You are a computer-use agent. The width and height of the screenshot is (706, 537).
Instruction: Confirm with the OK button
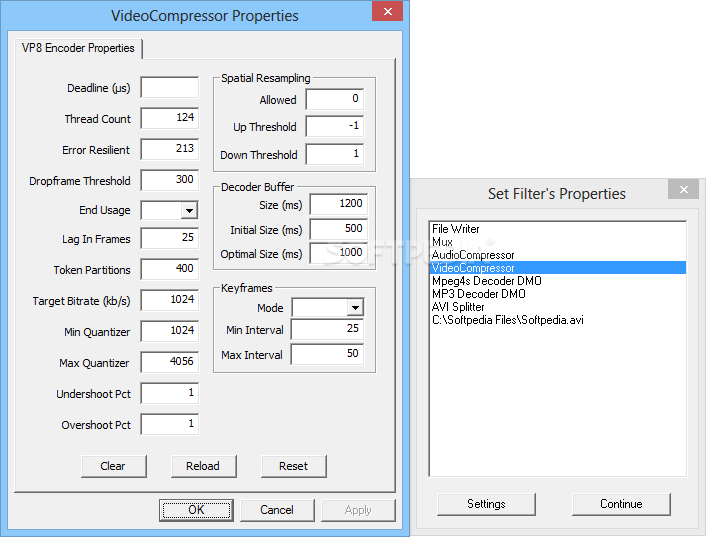pos(196,510)
